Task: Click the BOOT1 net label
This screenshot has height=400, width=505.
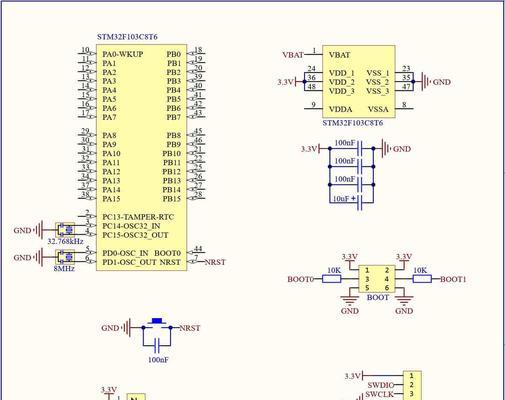Action: 453,279
